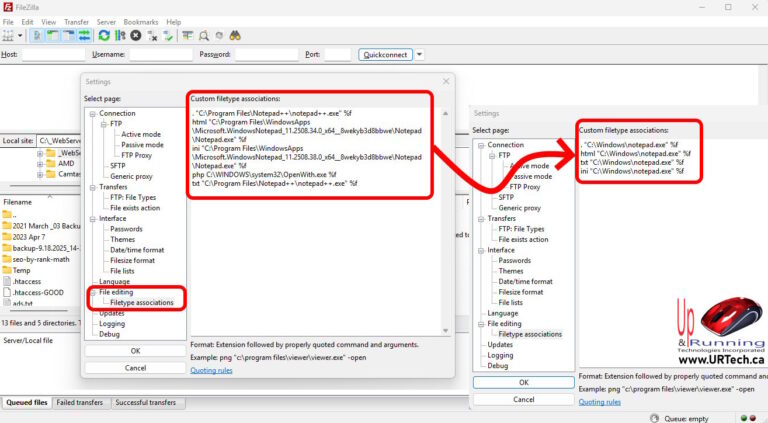Select FTP Proxy in front Settings tree

(137, 155)
